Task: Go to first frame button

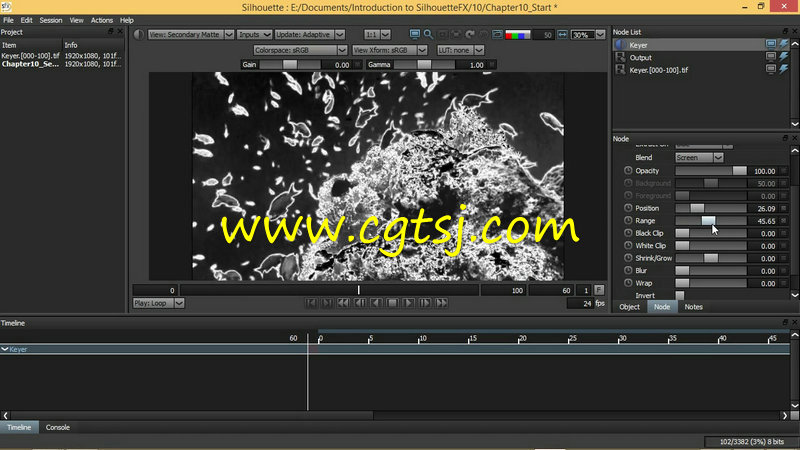Action: (311, 303)
